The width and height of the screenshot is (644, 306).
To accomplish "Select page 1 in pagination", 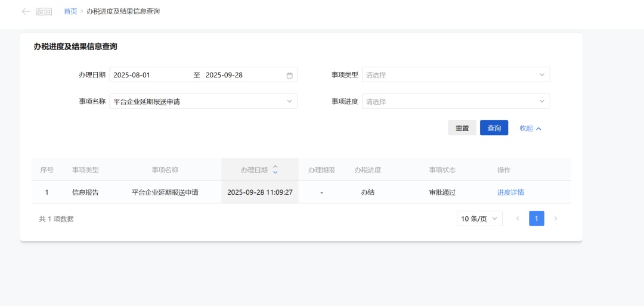I will pyautogui.click(x=536, y=219).
